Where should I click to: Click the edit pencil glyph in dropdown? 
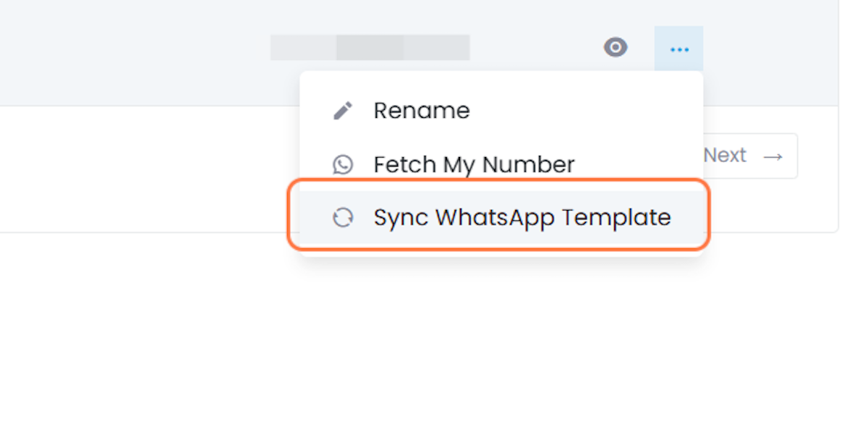pyautogui.click(x=342, y=111)
